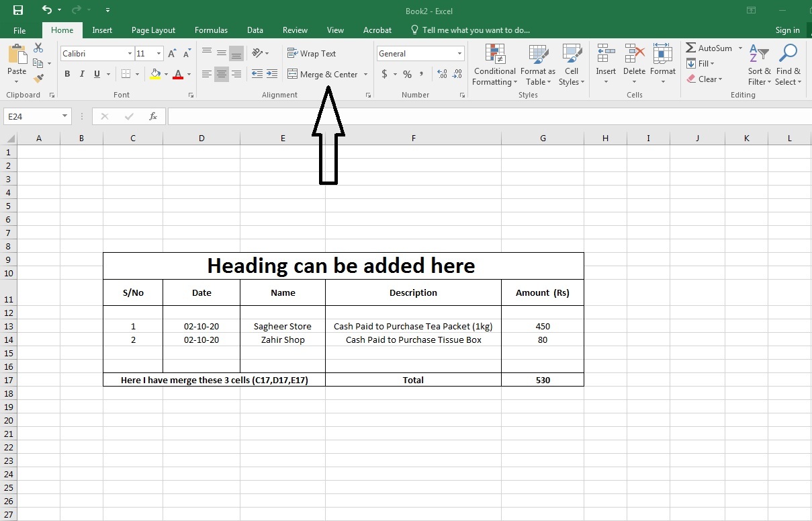Apply the Percent Style number format
812x521 pixels.
[407, 74]
